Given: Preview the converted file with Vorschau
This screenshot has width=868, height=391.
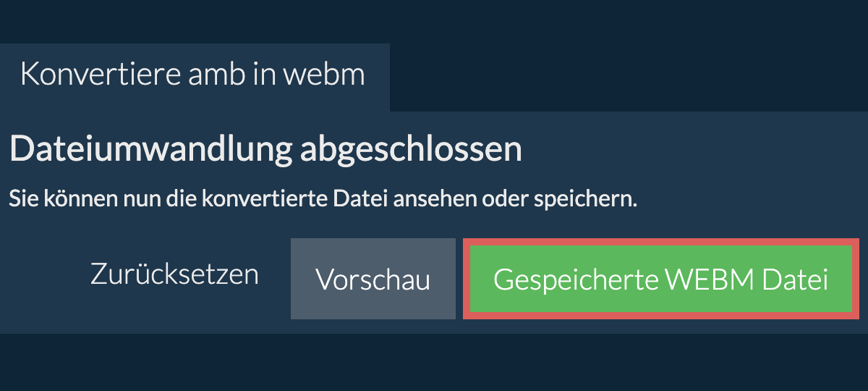Looking at the screenshot, I should pyautogui.click(x=373, y=279).
